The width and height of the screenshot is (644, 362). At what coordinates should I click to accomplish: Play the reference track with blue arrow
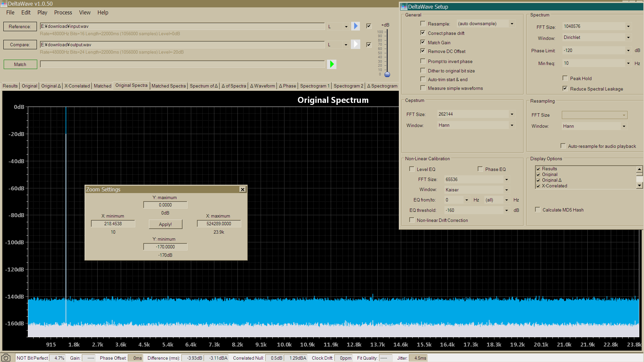[356, 26]
